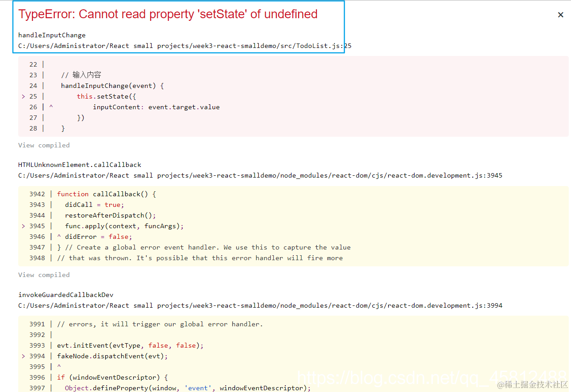Click the errors trigger global handler comment line
Image resolution: width=571 pixels, height=392 pixels.
[160, 324]
